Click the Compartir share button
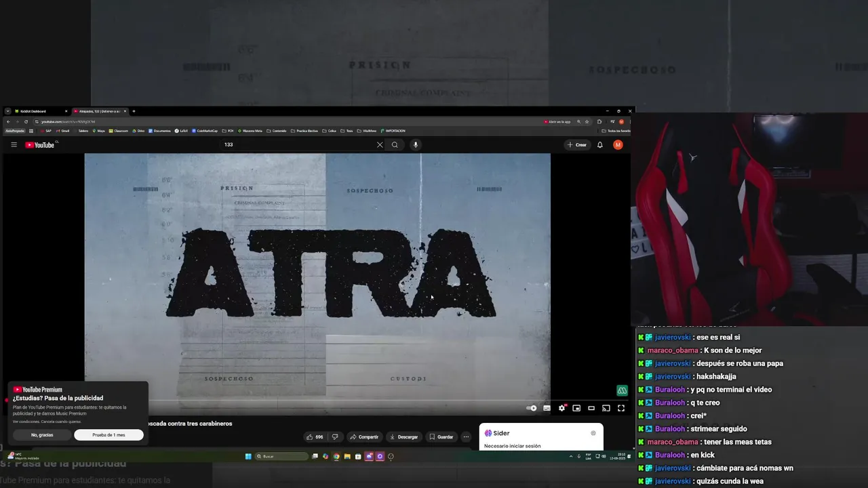868x488 pixels. point(364,437)
